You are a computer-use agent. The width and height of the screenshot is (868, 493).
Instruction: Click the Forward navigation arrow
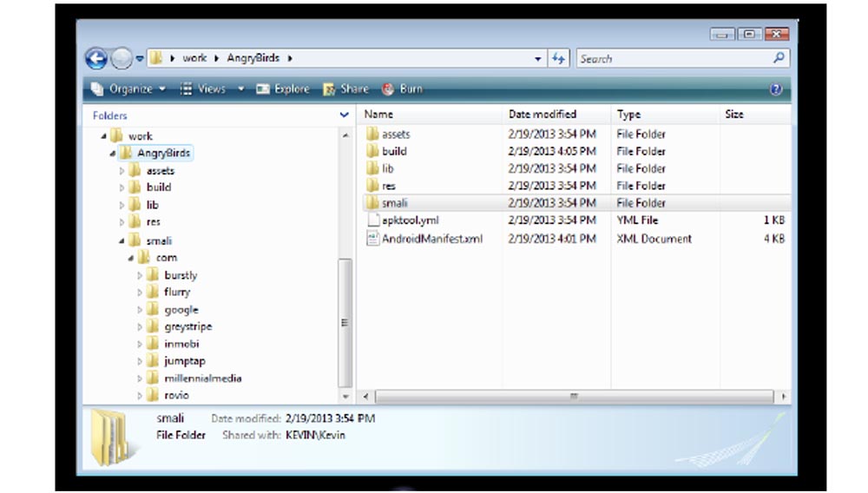tap(122, 58)
